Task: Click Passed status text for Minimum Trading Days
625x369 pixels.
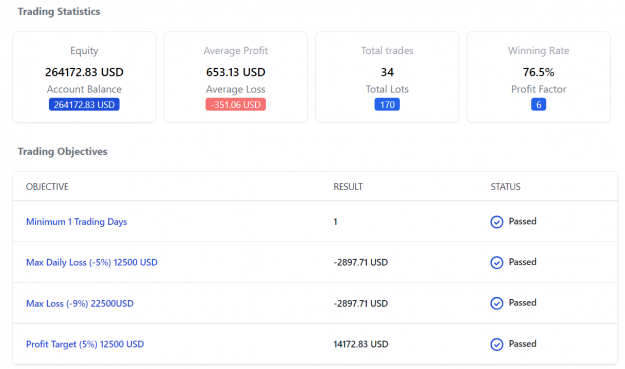Action: click(523, 222)
